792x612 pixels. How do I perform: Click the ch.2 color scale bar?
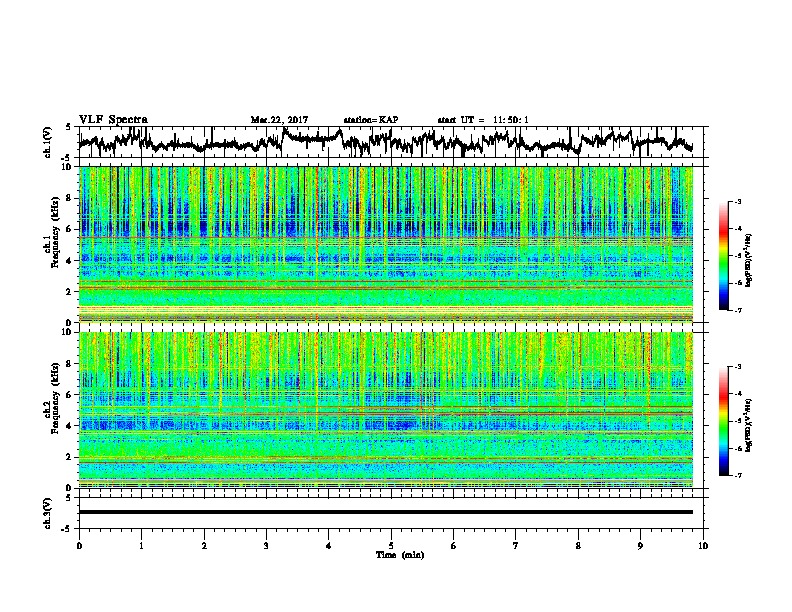pyautogui.click(x=724, y=421)
